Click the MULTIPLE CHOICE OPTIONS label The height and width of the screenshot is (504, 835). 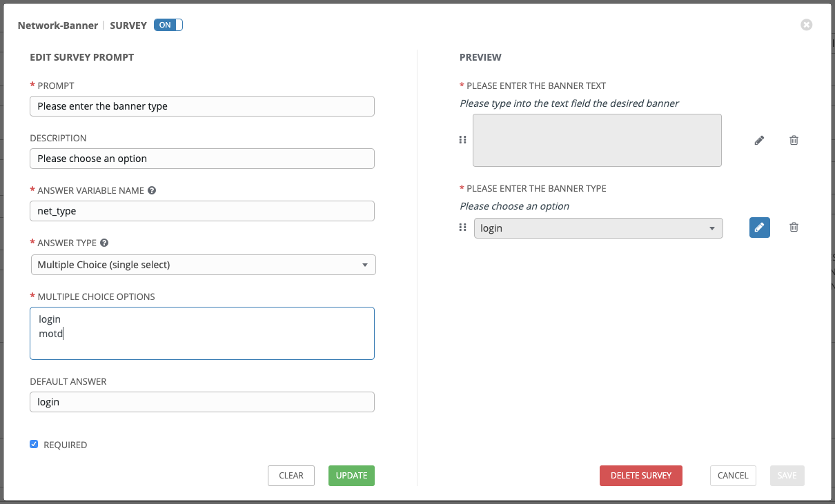click(x=96, y=296)
